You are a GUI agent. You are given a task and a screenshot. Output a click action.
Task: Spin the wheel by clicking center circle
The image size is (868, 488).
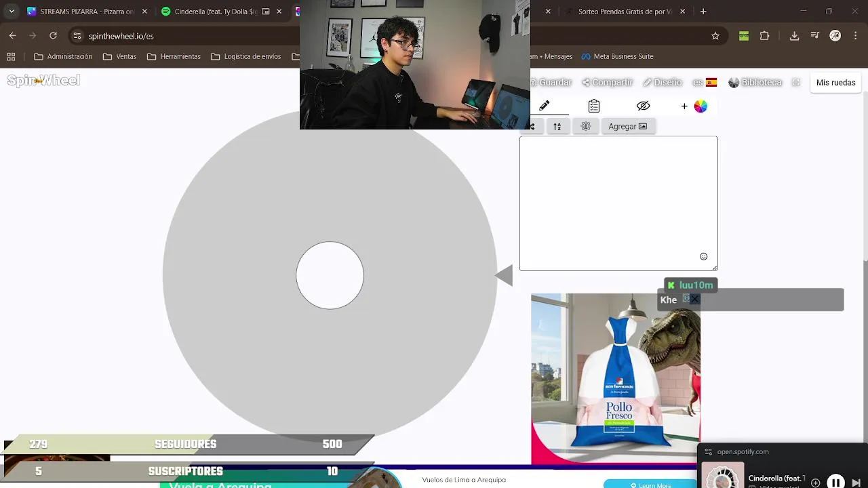tap(330, 275)
